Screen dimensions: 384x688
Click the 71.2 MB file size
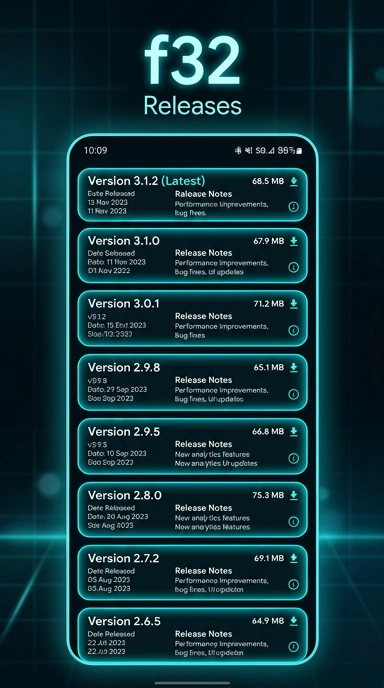point(269,304)
